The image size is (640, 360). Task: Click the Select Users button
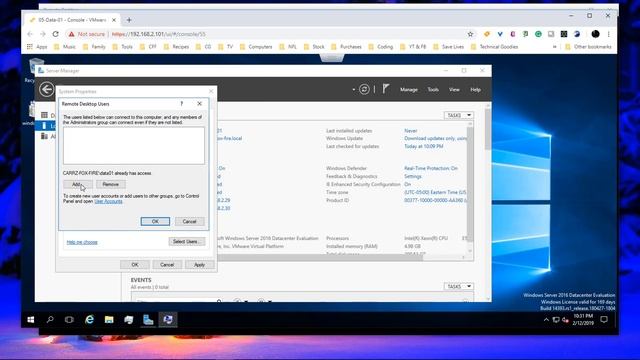coord(187,242)
